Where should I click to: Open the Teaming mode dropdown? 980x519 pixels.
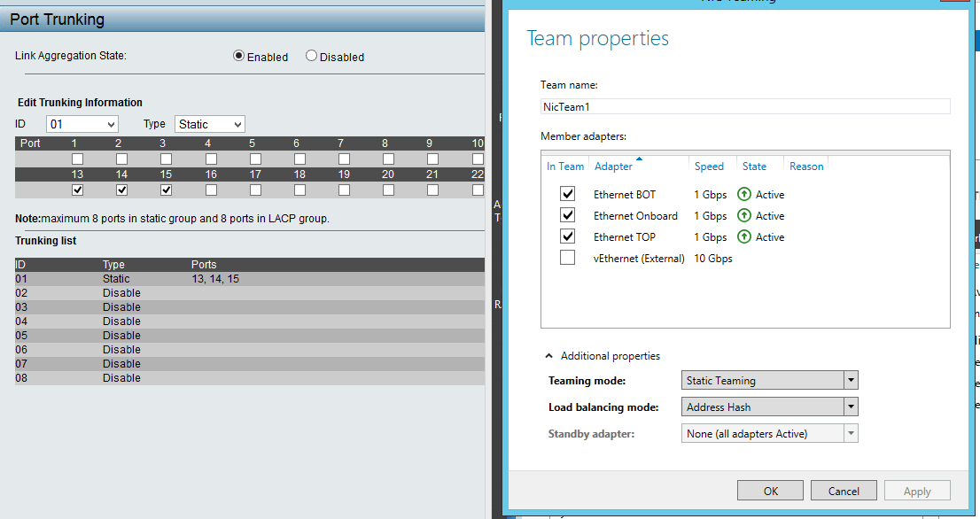coord(770,381)
